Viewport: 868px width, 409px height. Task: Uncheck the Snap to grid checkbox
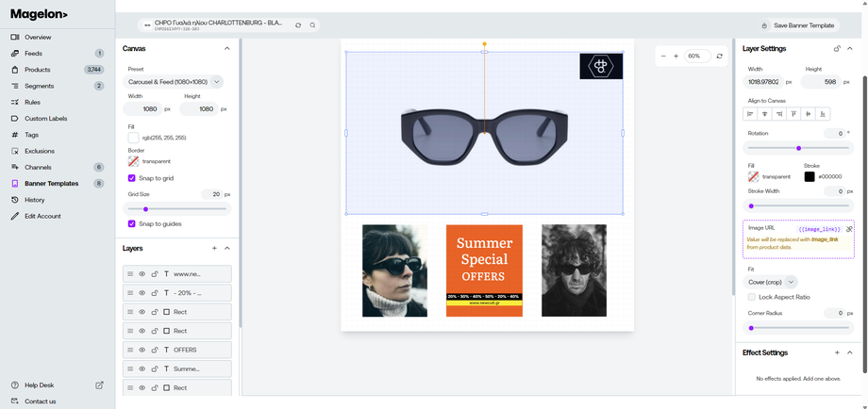click(x=132, y=178)
